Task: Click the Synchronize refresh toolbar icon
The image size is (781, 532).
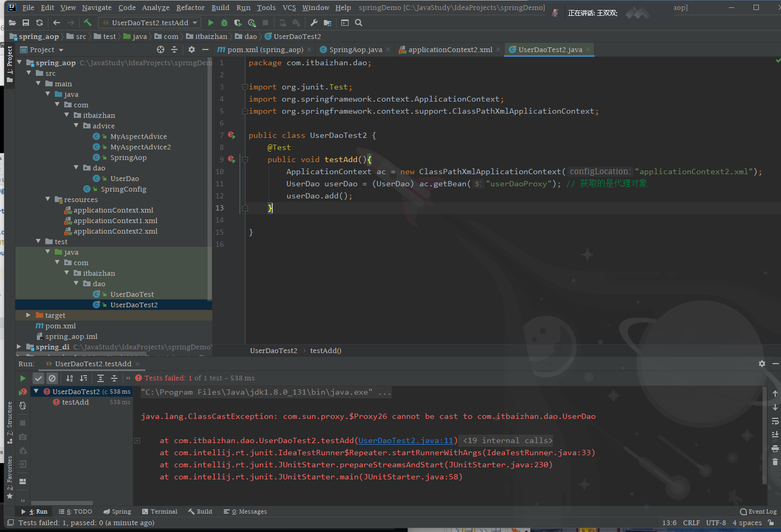Action: [39, 23]
